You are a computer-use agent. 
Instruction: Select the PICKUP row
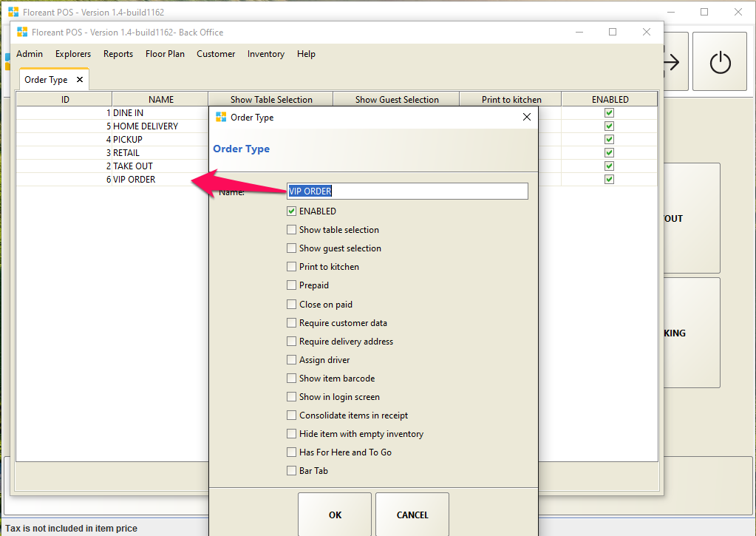pos(112,140)
